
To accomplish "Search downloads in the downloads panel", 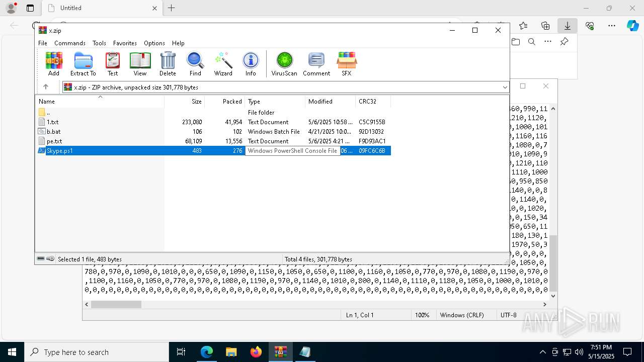I will coord(532,42).
